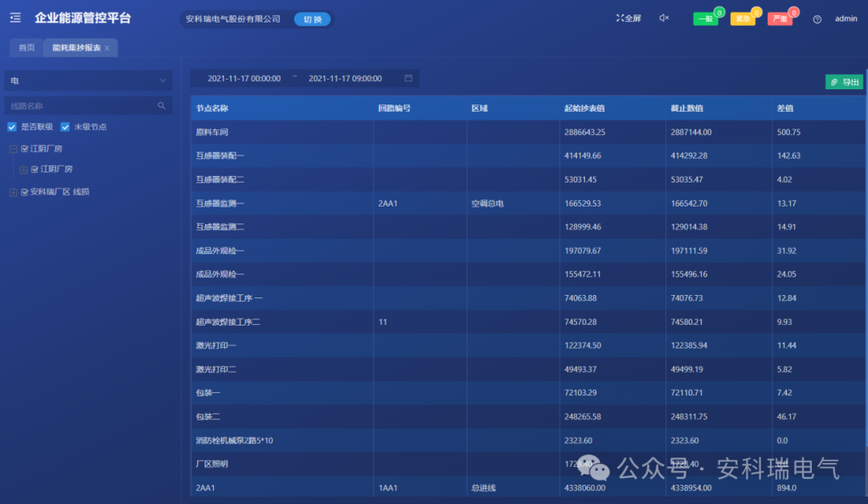
Task: Click the start value 2886643.25
Action: tap(584, 133)
